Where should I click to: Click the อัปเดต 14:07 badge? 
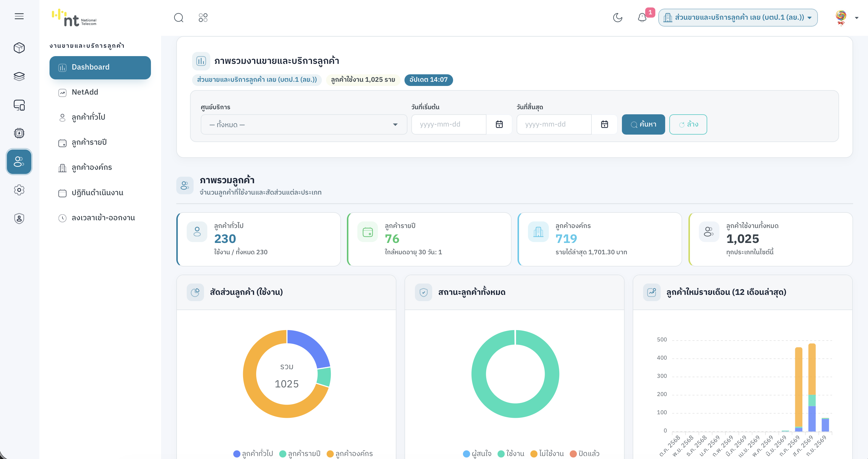coord(428,80)
